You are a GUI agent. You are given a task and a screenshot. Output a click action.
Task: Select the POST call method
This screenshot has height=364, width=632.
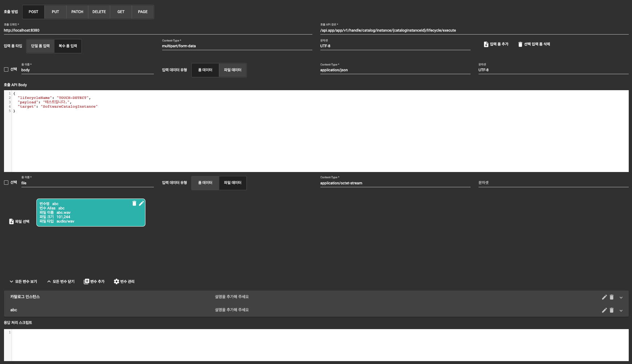tap(33, 12)
